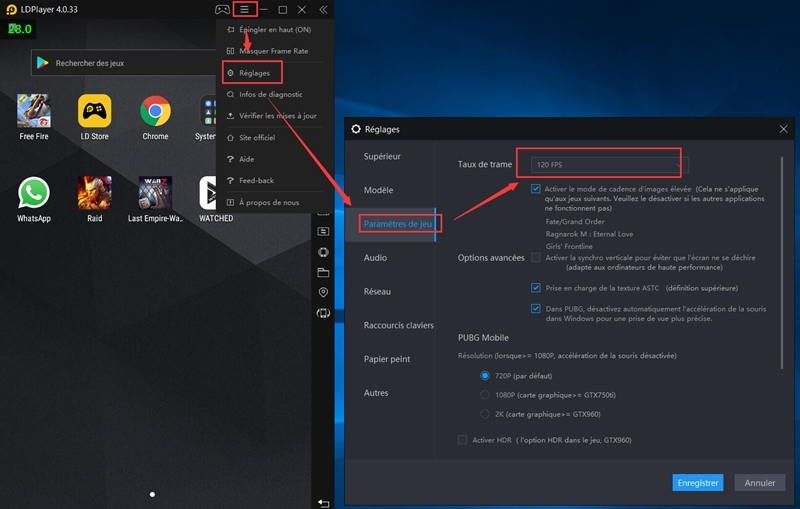Click the Girls' Frontline text
The image size is (800, 509).
click(569, 246)
